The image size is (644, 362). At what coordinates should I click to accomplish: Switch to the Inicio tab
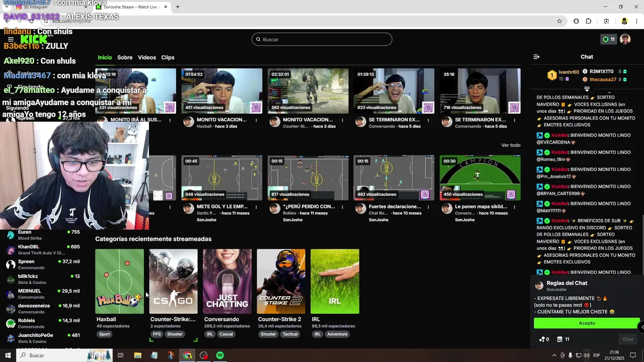tap(105, 57)
